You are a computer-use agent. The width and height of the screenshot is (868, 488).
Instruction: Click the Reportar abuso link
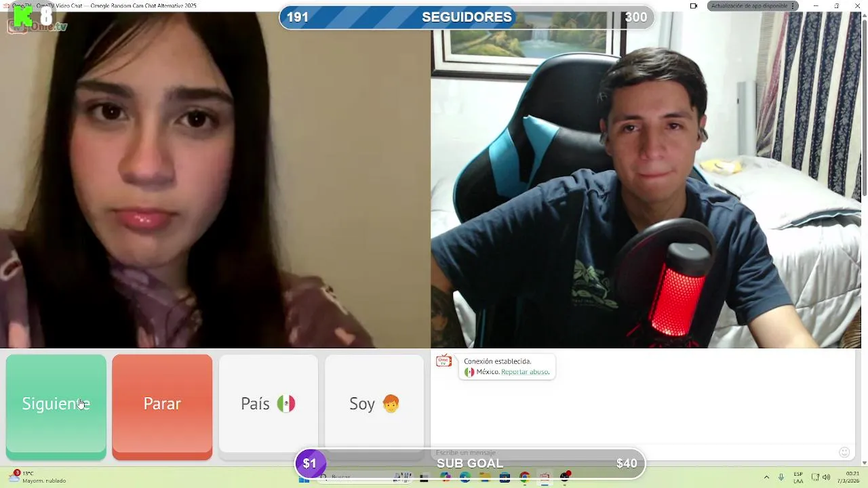pyautogui.click(x=525, y=372)
